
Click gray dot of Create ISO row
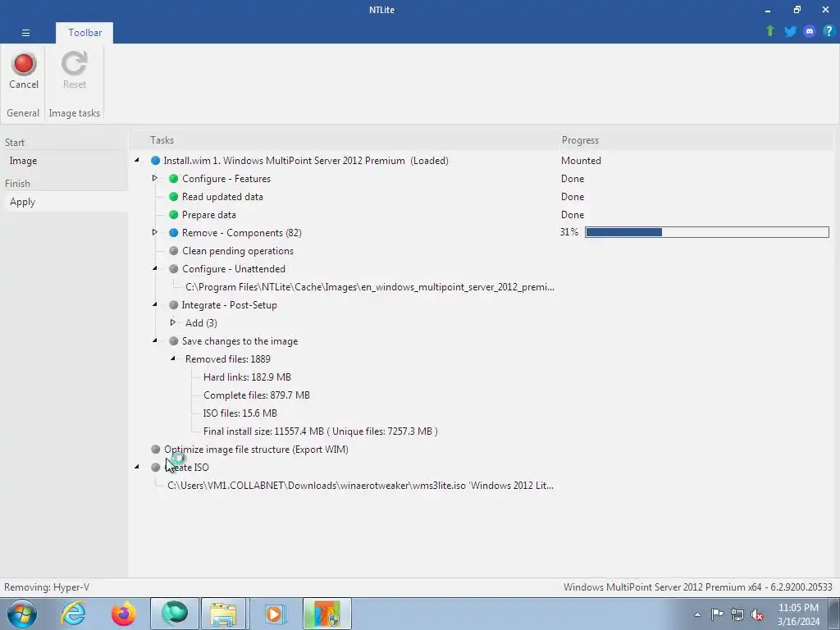(x=155, y=467)
